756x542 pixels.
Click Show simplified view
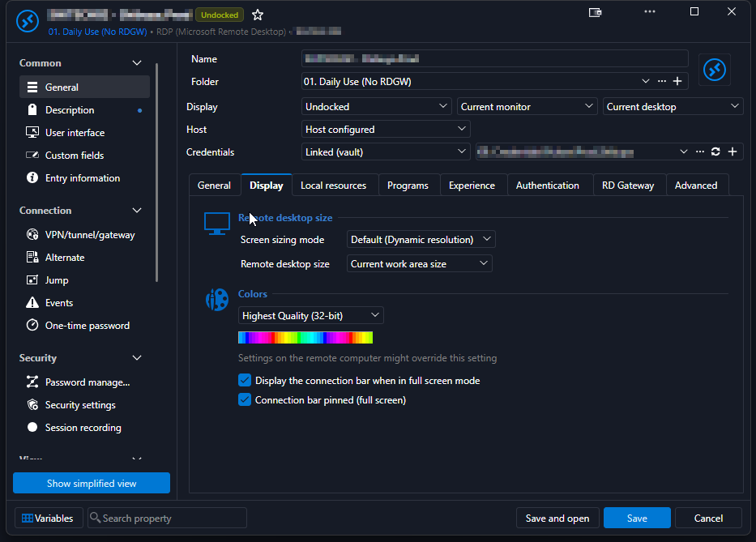(92, 483)
